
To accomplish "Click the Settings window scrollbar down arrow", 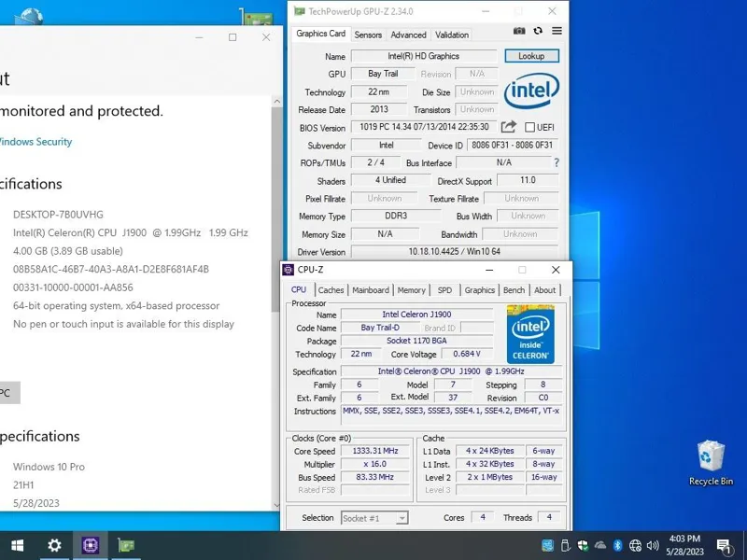I will 276,505.
